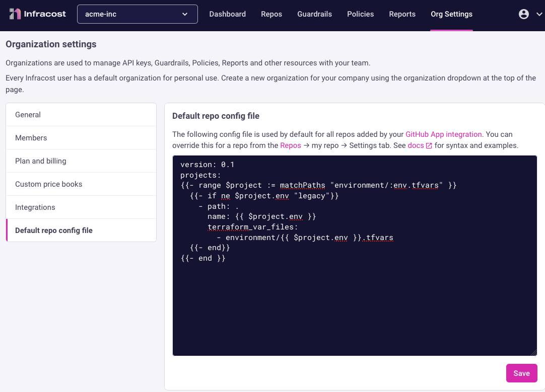Click the '{{- end }}' last line
Screen dimensions: 545x392
(x=203, y=258)
